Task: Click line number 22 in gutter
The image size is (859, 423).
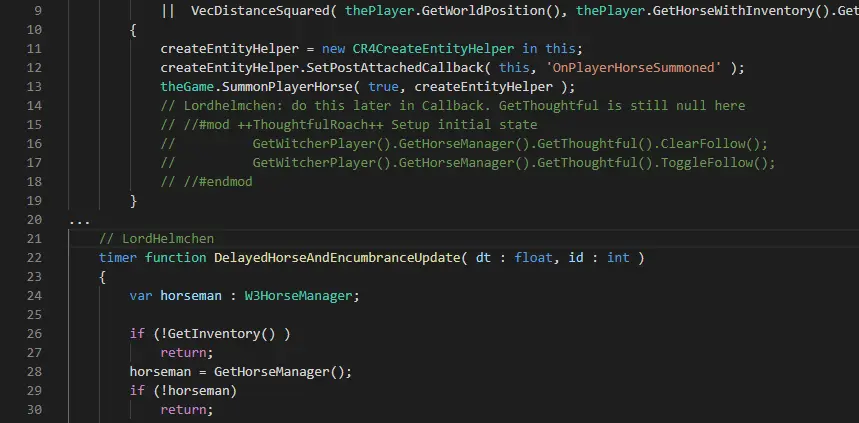Action: pos(34,258)
